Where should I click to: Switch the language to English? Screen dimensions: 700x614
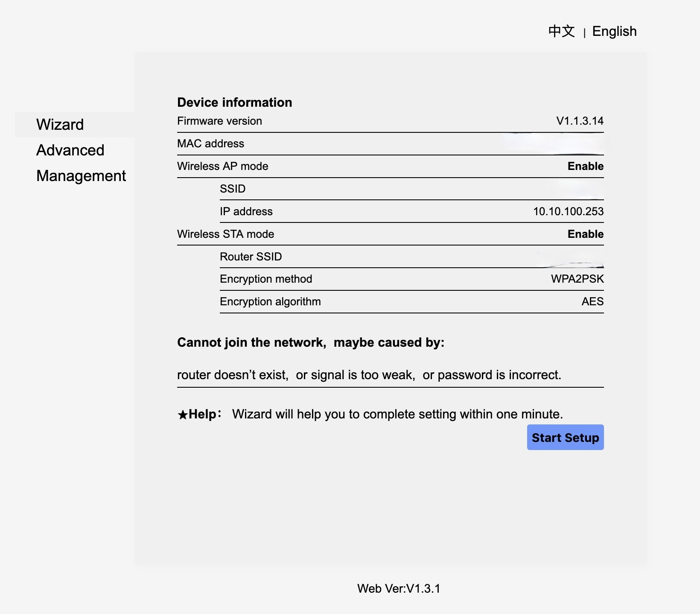pos(614,32)
